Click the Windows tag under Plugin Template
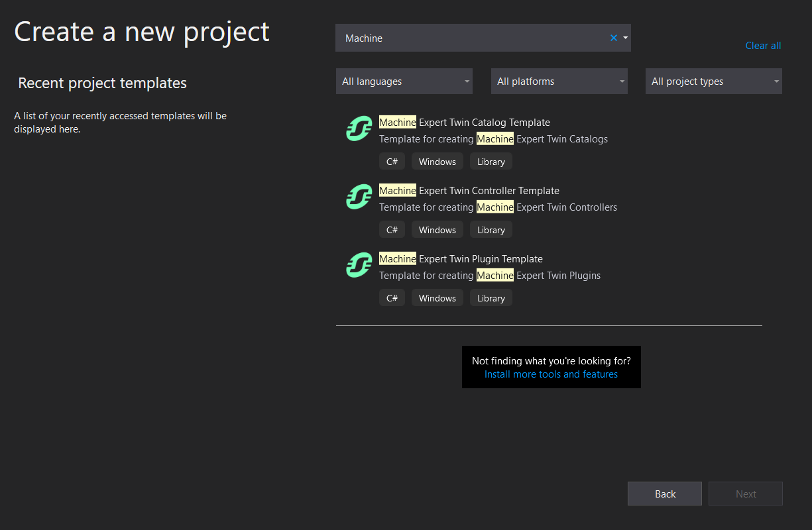This screenshot has width=812, height=530. point(437,298)
